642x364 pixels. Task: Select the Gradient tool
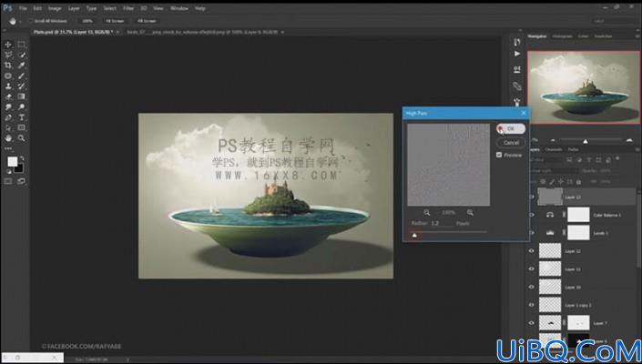tap(21, 96)
